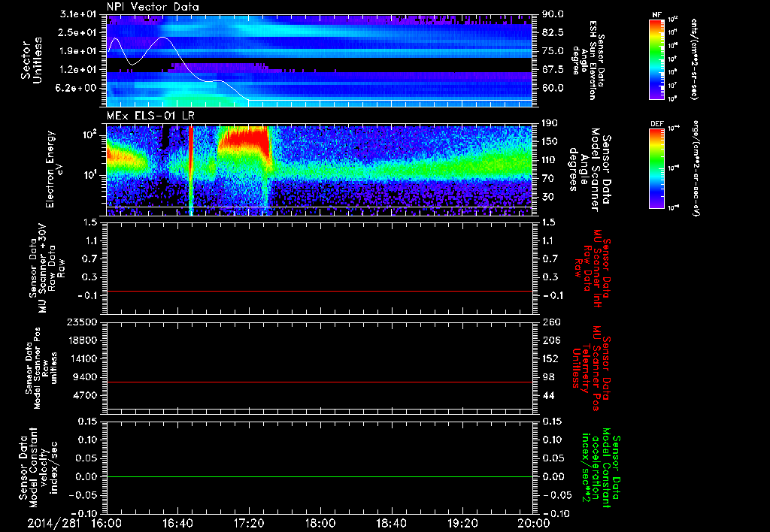Click the '18:40' time tick label

click(391, 523)
